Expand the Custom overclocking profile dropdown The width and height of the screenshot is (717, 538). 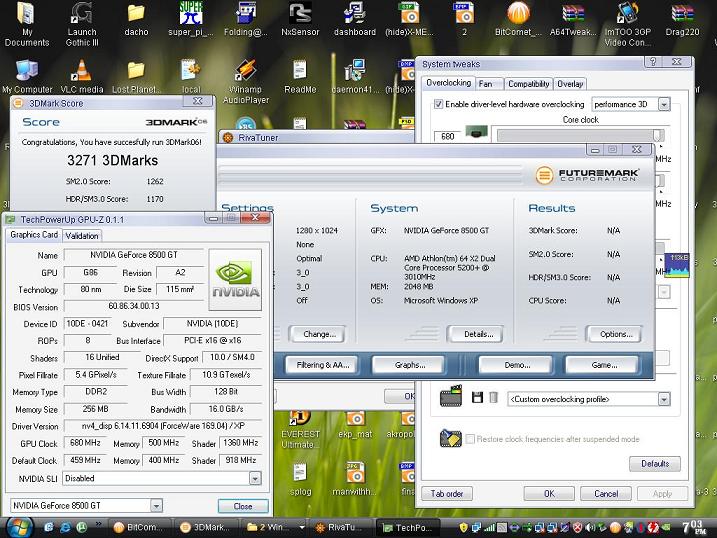pos(664,399)
